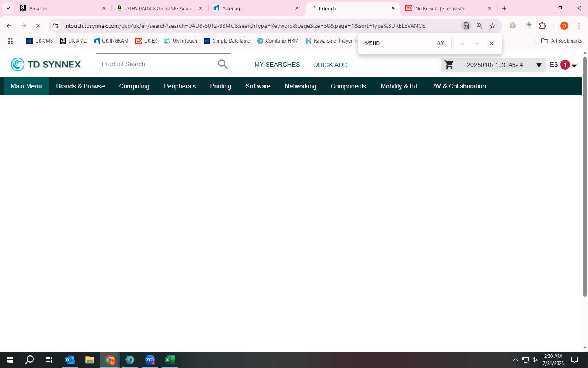View site information icon
Screen dimensions: 588x368
pyautogui.click(x=56, y=26)
